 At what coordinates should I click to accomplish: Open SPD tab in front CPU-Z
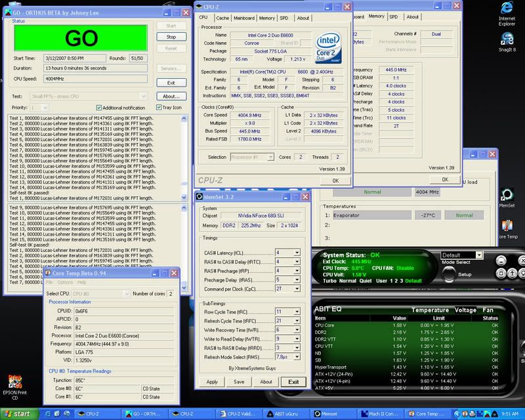coord(284,18)
